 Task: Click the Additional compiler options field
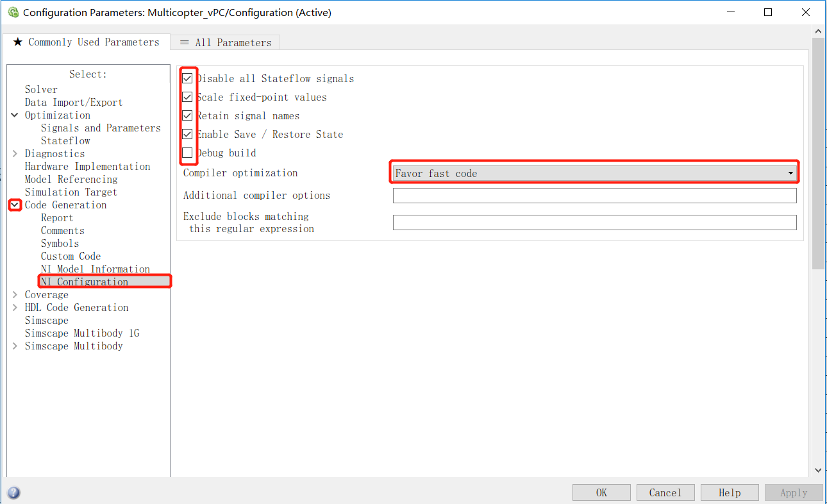pyautogui.click(x=594, y=196)
